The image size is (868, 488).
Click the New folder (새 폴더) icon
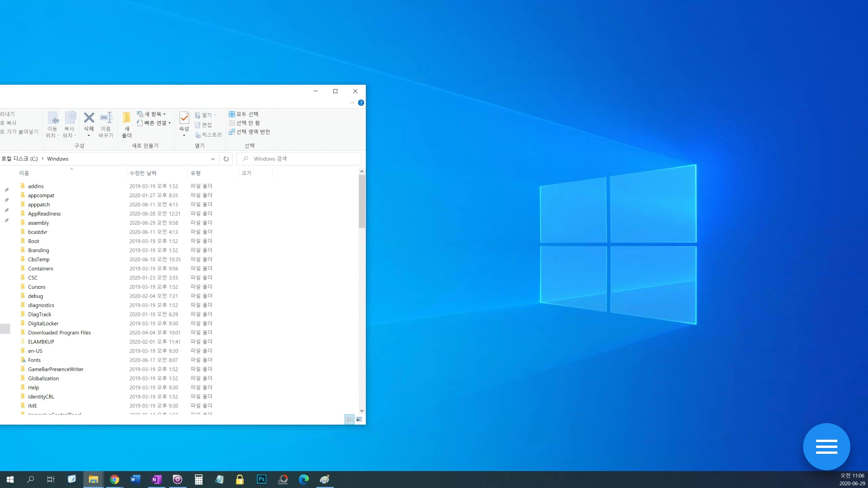[x=127, y=118]
